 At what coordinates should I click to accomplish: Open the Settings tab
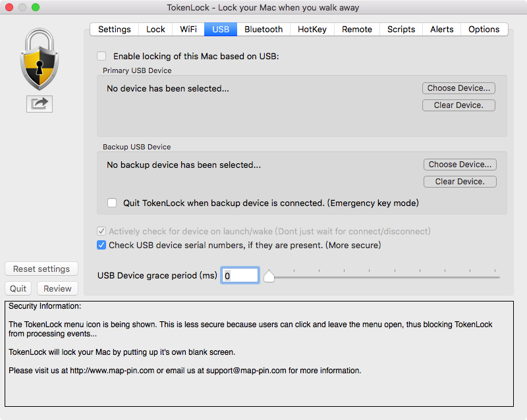(114, 29)
